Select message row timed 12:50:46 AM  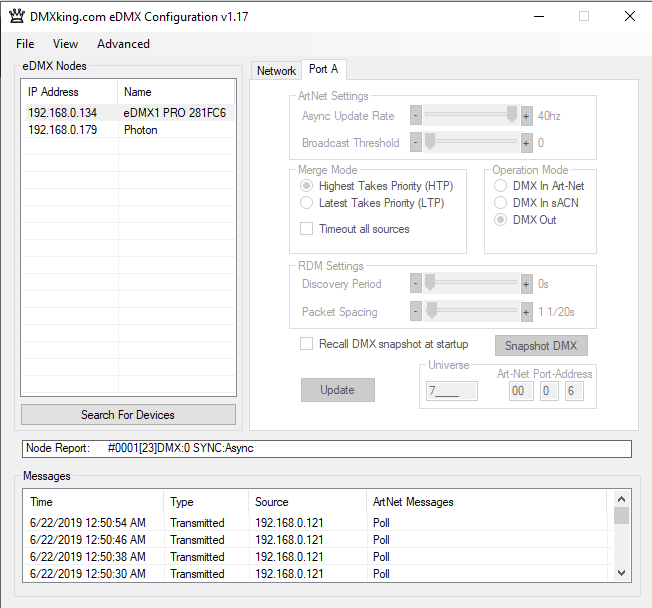pos(318,540)
